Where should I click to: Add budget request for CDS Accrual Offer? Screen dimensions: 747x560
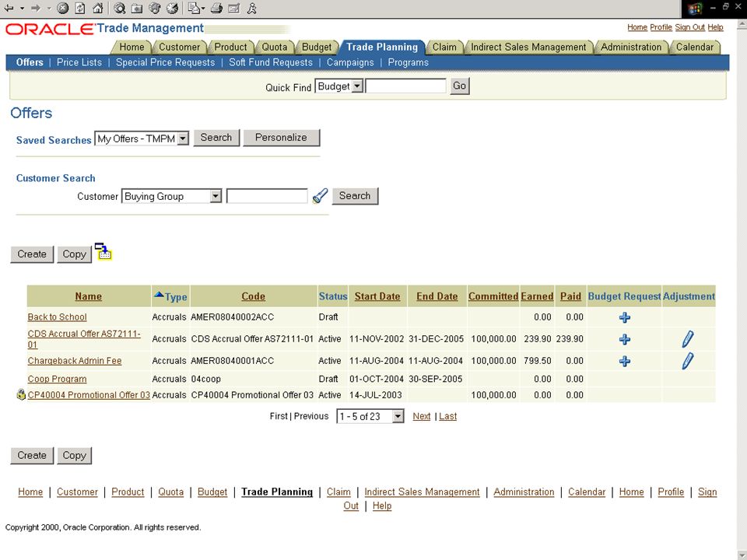(x=625, y=339)
